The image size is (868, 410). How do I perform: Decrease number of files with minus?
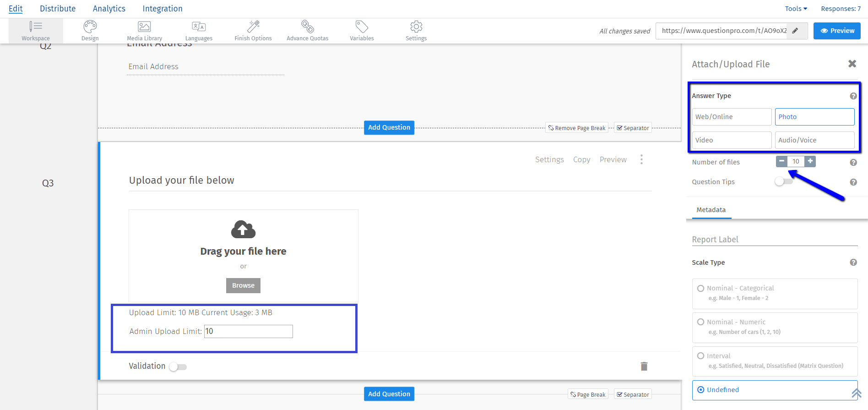click(x=782, y=161)
